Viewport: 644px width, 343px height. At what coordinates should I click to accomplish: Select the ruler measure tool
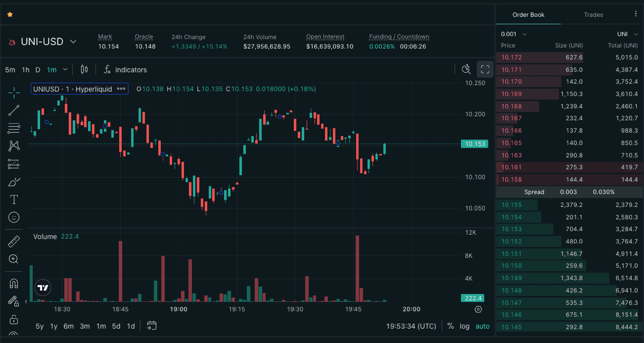14,242
